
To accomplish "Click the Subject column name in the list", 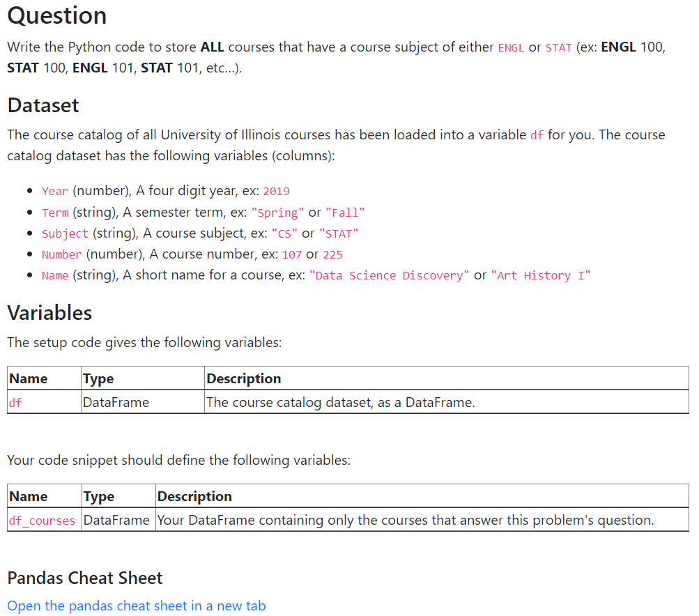I will click(x=65, y=233).
